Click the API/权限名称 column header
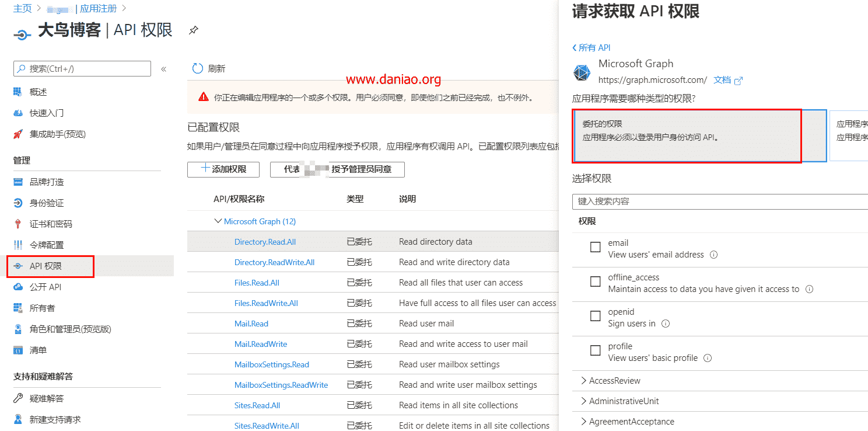 (x=239, y=199)
